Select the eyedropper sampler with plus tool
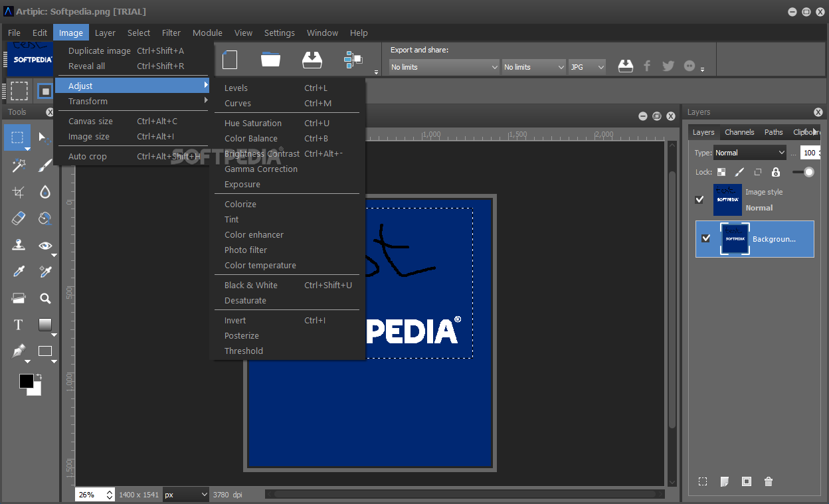This screenshot has height=504, width=829. tap(45, 272)
